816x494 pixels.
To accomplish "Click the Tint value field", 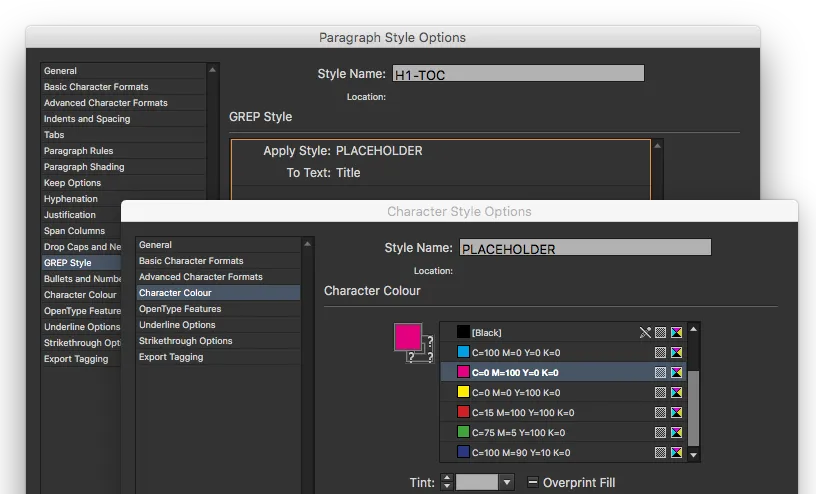I will 477,482.
